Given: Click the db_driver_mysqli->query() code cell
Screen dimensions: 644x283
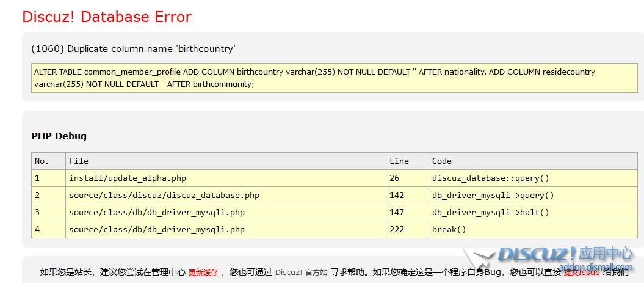Looking at the screenshot, I should (x=533, y=196).
